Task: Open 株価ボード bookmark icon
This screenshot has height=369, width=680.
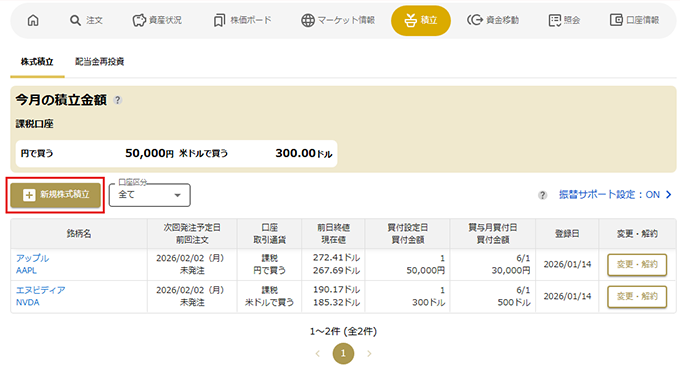Action: pyautogui.click(x=219, y=20)
